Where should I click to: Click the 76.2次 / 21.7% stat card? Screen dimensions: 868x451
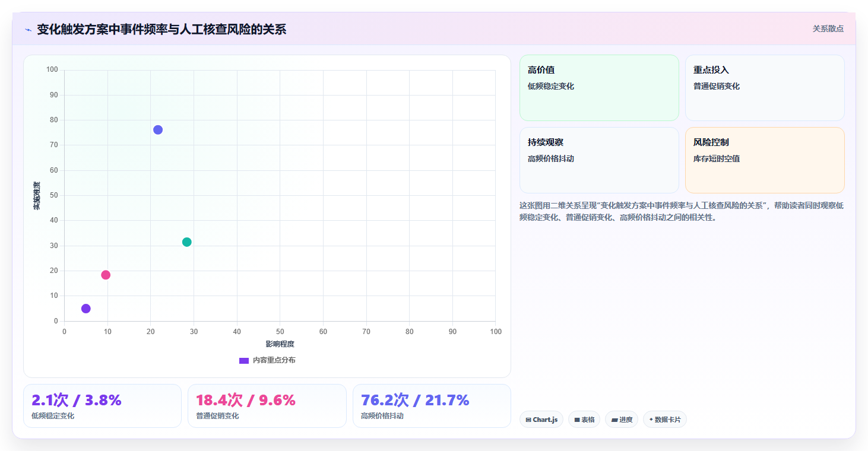(x=432, y=406)
